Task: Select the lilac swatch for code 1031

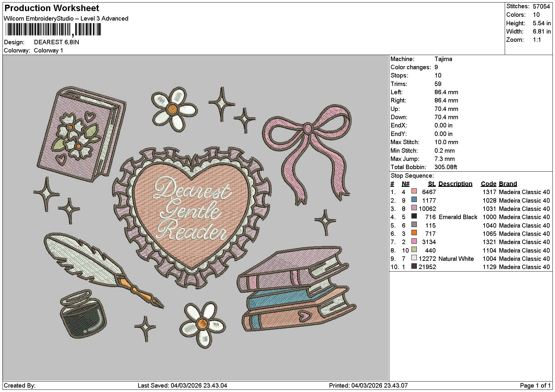Action: 414,208
